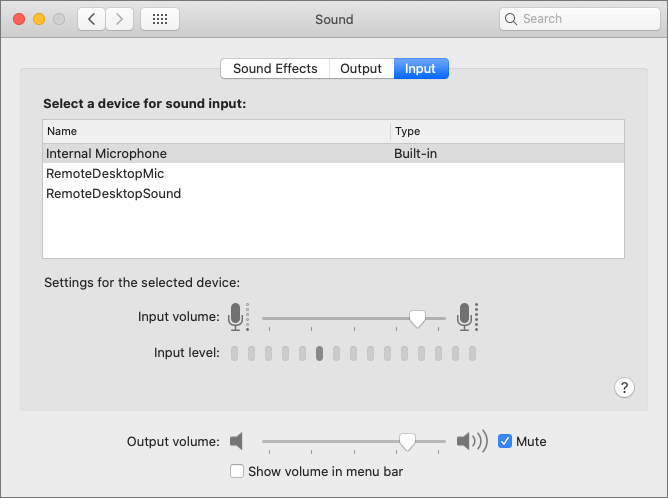
Task: Click the loud output speaker icon
Action: coord(471,441)
